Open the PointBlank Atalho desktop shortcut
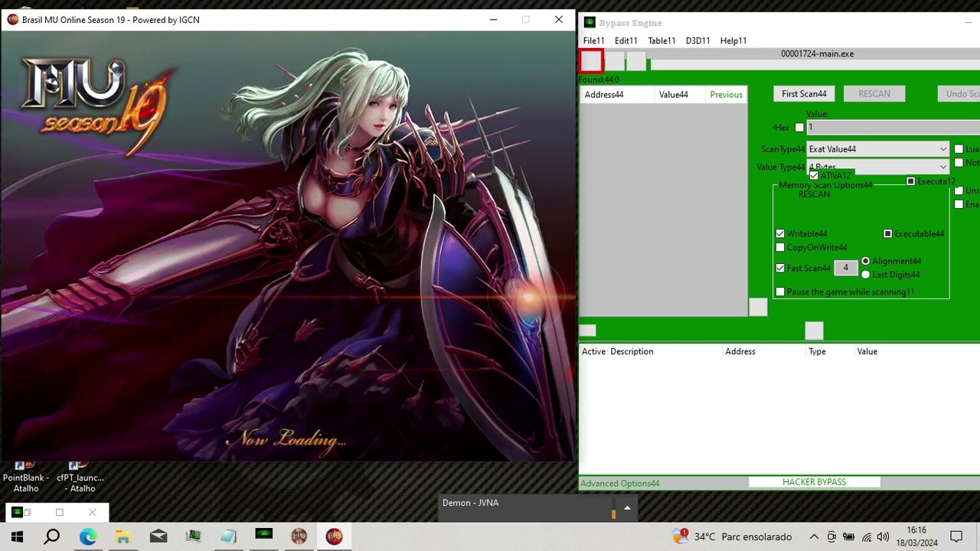The width and height of the screenshot is (980, 551). point(26,478)
